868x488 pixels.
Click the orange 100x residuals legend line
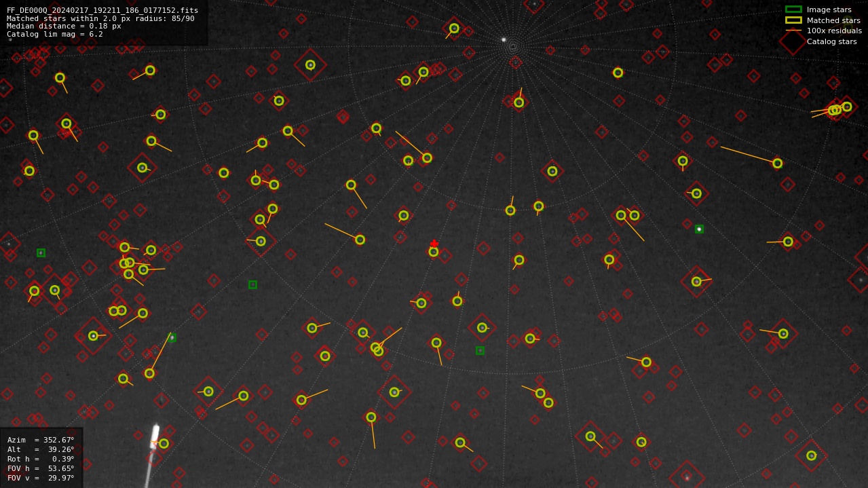(x=793, y=31)
